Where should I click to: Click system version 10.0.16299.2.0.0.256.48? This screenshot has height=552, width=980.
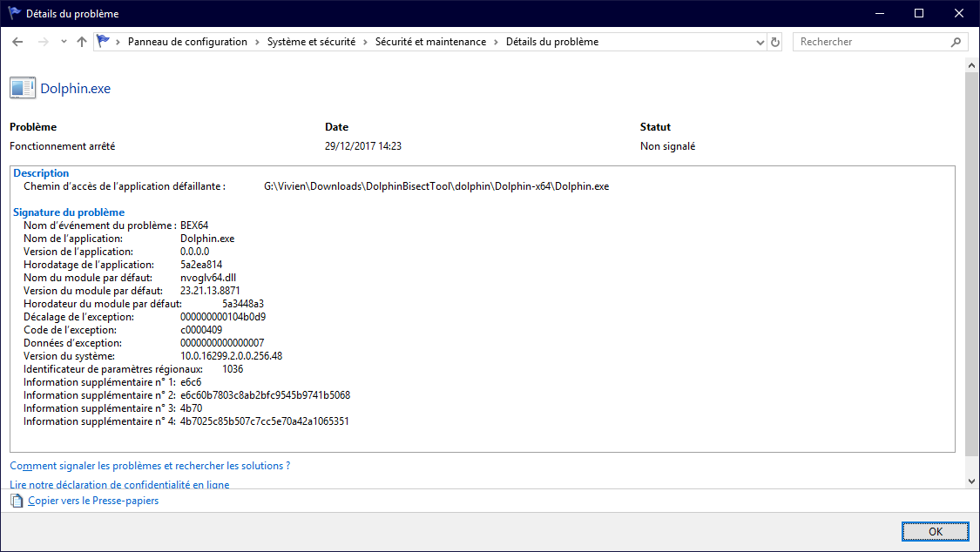pyautogui.click(x=231, y=356)
